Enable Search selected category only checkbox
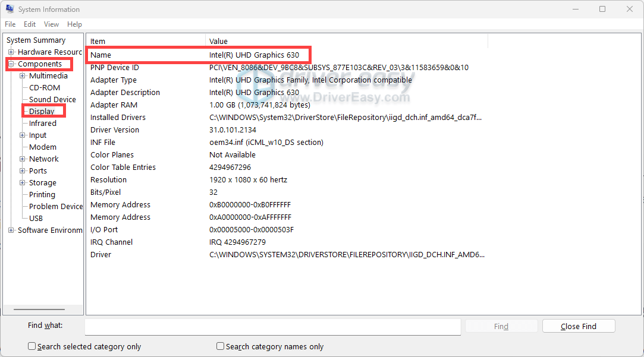Screen dimensions: 644x357 pyautogui.click(x=32, y=346)
